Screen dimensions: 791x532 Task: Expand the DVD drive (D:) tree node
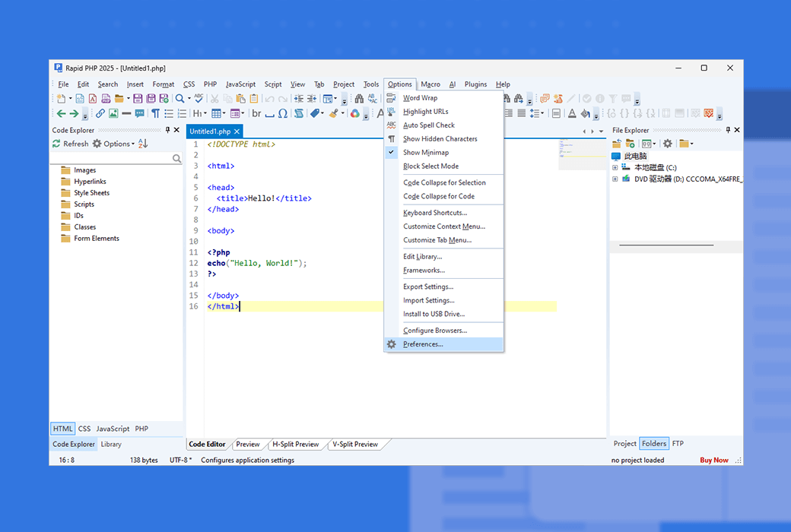click(615, 179)
